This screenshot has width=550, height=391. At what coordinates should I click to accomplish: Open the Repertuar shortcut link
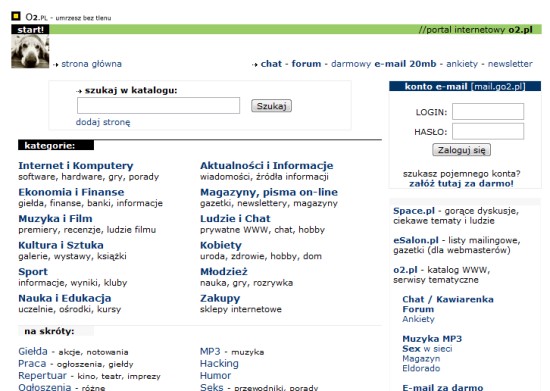[x=42, y=376]
